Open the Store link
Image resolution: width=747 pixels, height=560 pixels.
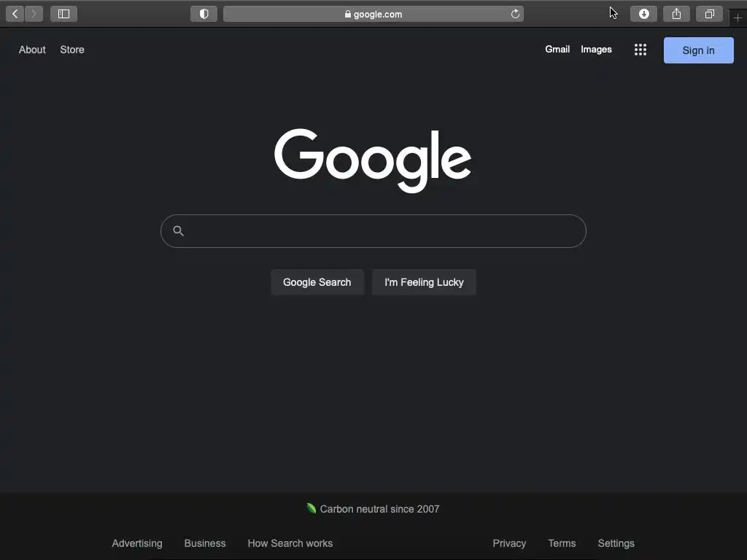72,50
